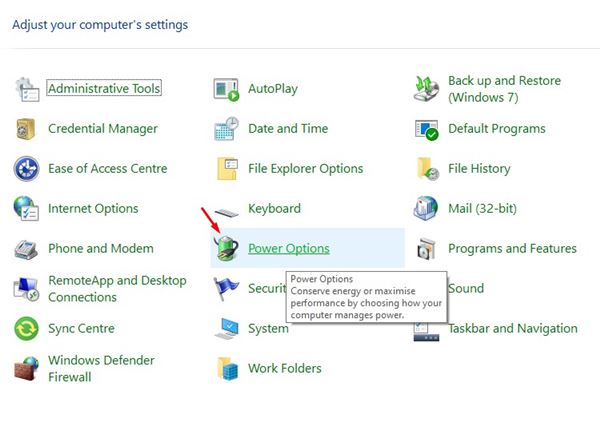The height and width of the screenshot is (434, 600).
Task: Select the AutoPlay link
Action: point(273,88)
